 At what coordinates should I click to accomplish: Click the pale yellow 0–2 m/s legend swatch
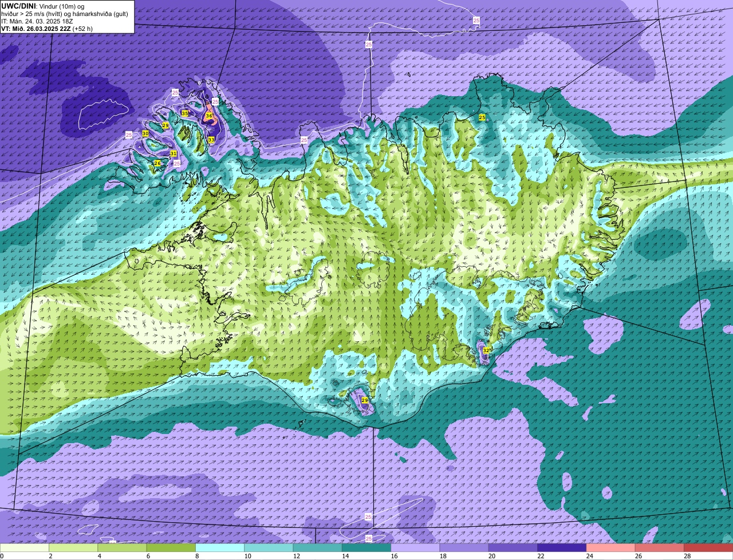(24, 547)
